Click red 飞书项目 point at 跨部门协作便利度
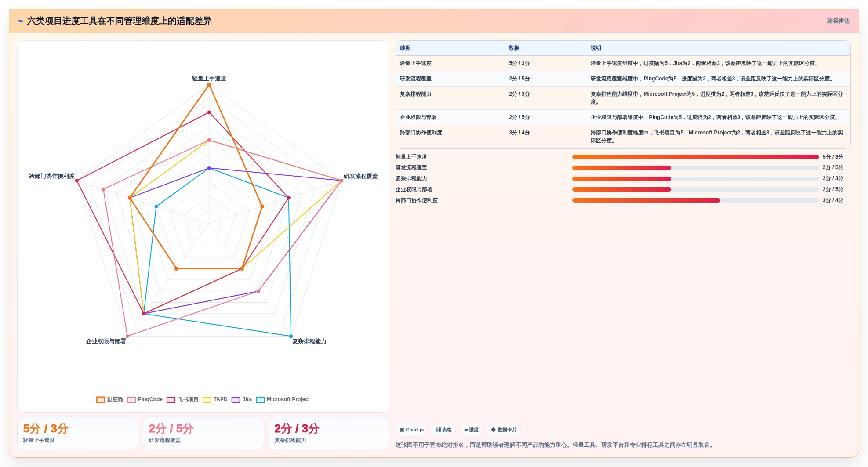 pyautogui.click(x=77, y=181)
